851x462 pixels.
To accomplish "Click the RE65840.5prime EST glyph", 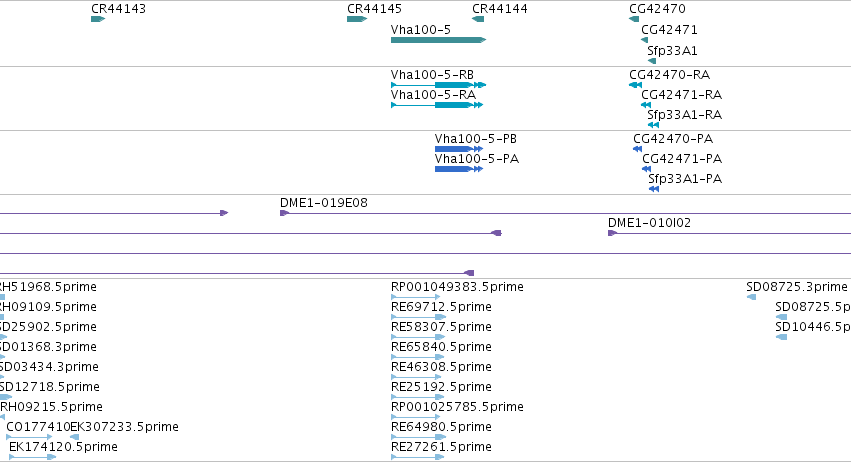I will pyautogui.click(x=418, y=357).
